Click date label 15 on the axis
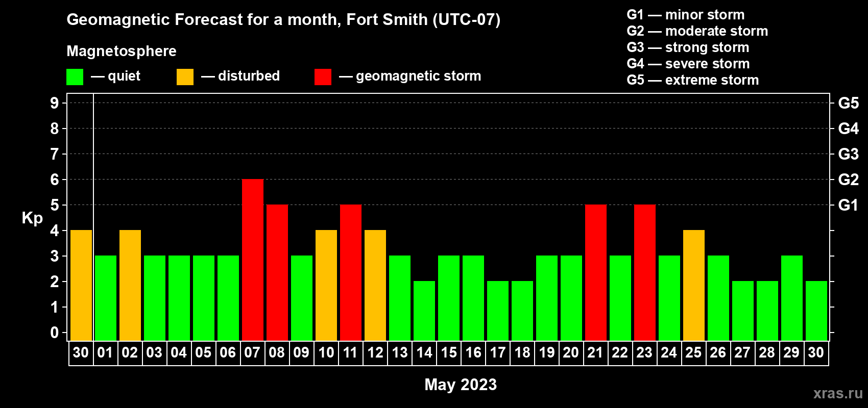Viewport: 868px width, 408px height. (449, 353)
